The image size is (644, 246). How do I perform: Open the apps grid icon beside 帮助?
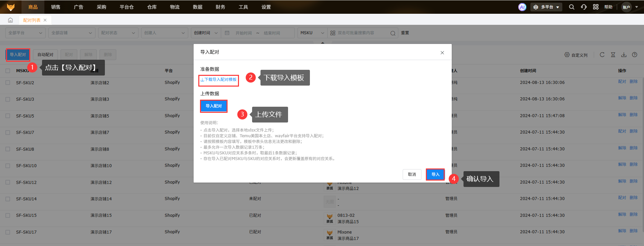pos(596,7)
